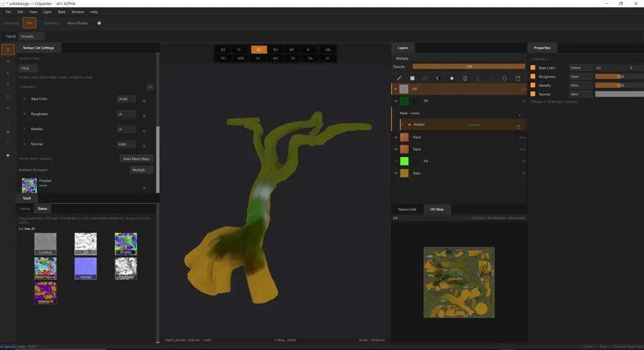The width and height of the screenshot is (644, 350).
Task: Toggle the UV projection mode button
Action: [x=29, y=23]
